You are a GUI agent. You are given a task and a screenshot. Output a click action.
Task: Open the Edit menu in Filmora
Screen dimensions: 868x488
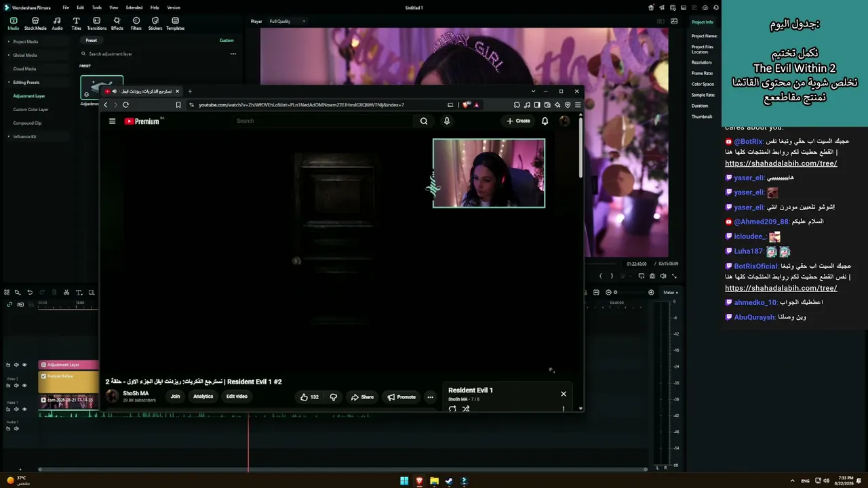pyautogui.click(x=80, y=7)
